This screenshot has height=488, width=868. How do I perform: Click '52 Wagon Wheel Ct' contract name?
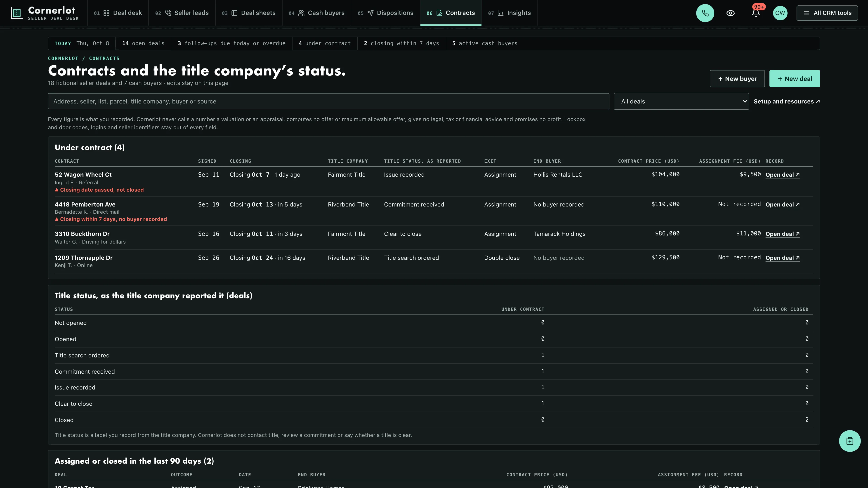83,174
